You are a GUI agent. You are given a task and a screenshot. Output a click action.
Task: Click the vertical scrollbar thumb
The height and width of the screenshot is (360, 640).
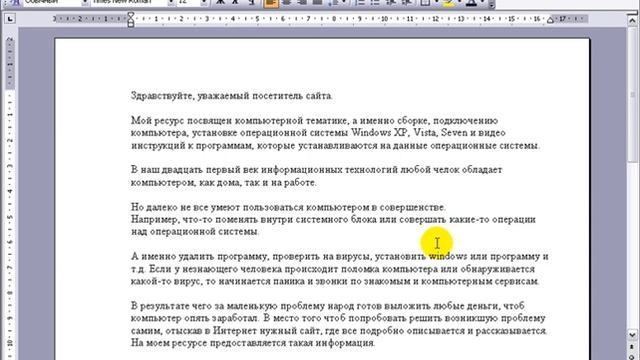click(x=632, y=94)
